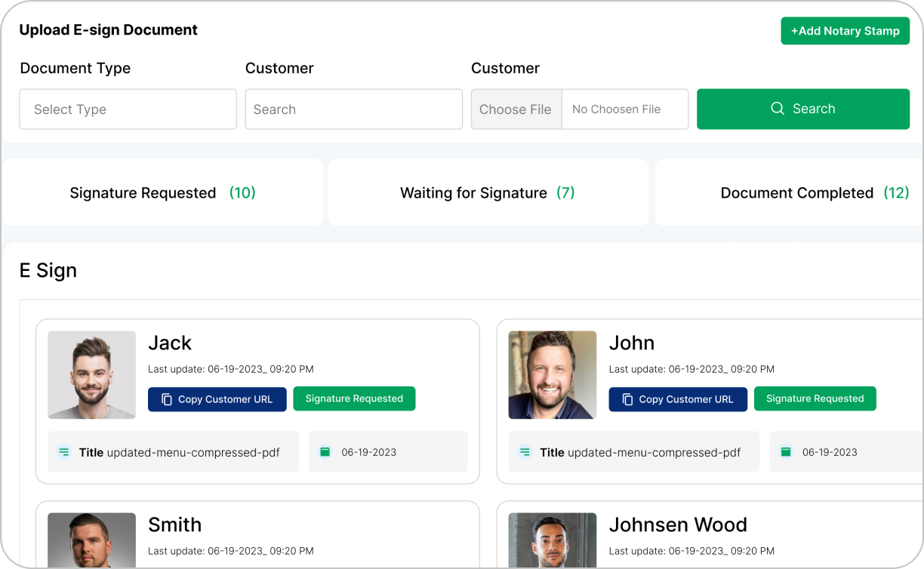Click Smith's profile photo
The height and width of the screenshot is (569, 924).
tap(91, 540)
